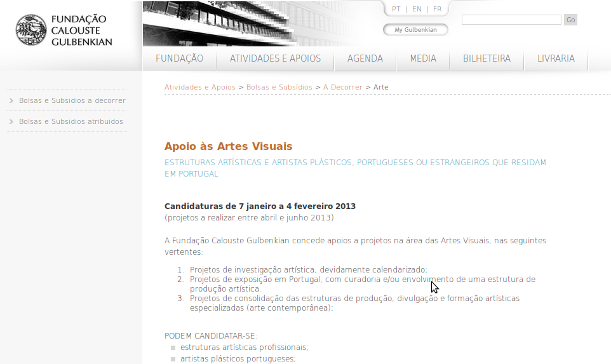The height and width of the screenshot is (364, 611).
Task: Select Bolsas e Subsidios a decorrer sidebar item
Action: pos(72,100)
